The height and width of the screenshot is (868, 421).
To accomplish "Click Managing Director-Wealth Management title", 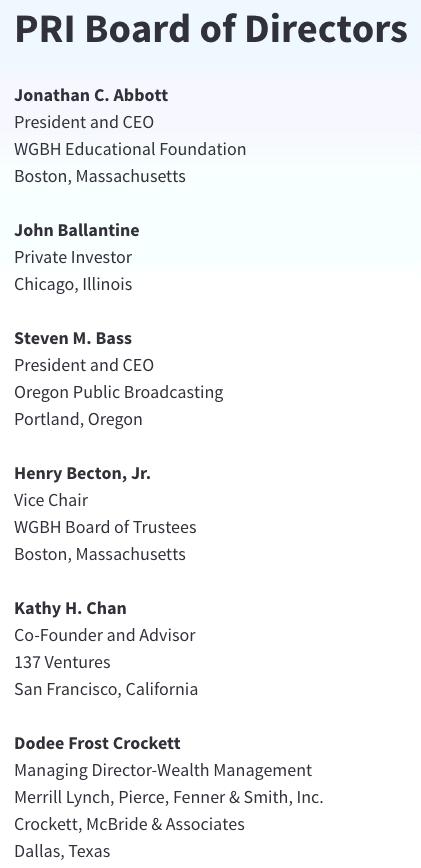I will 163,770.
